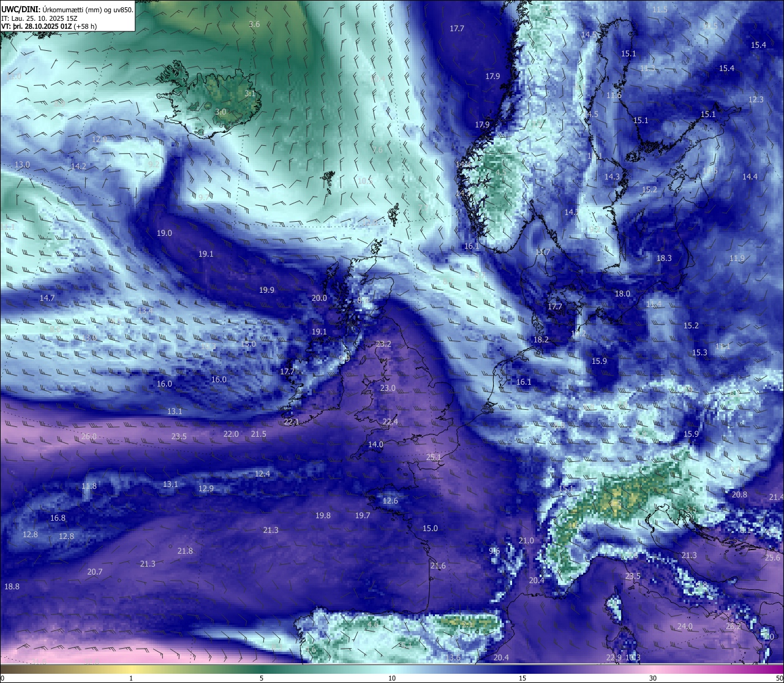Click the 12.6 value over Brittany
The image size is (784, 683).
pos(390,501)
